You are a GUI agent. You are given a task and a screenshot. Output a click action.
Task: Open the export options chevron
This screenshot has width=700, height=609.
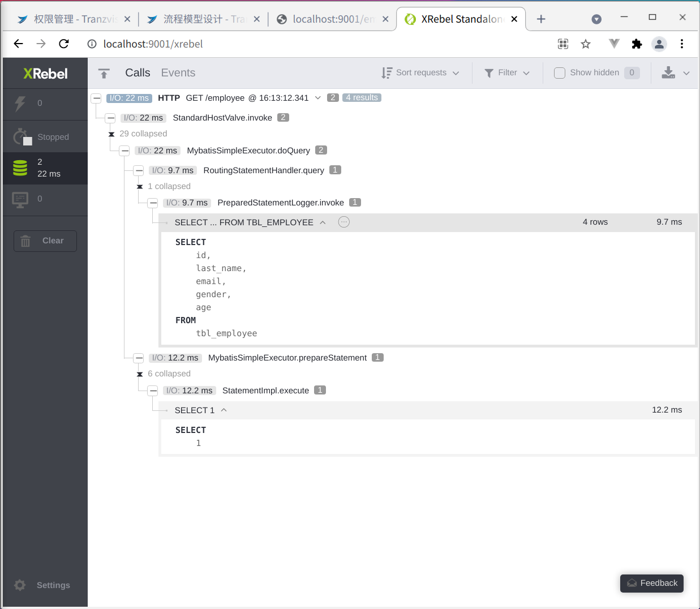pos(686,73)
